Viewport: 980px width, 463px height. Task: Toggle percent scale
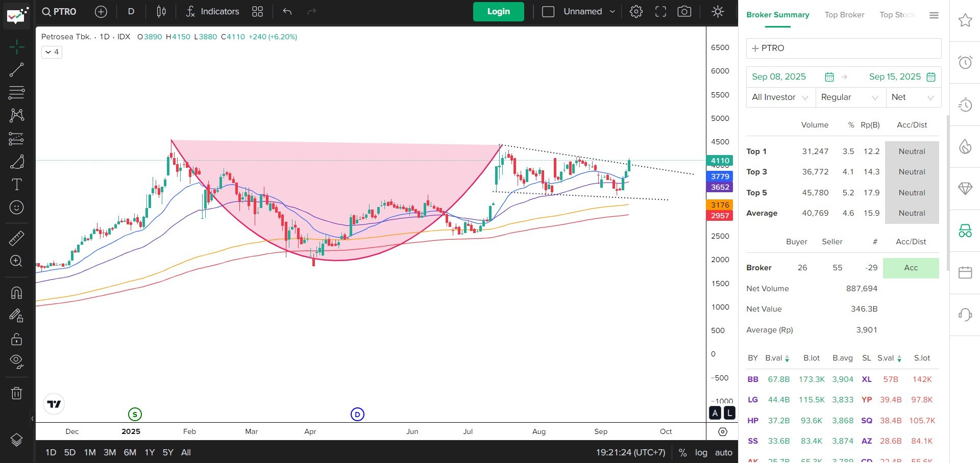tap(682, 452)
